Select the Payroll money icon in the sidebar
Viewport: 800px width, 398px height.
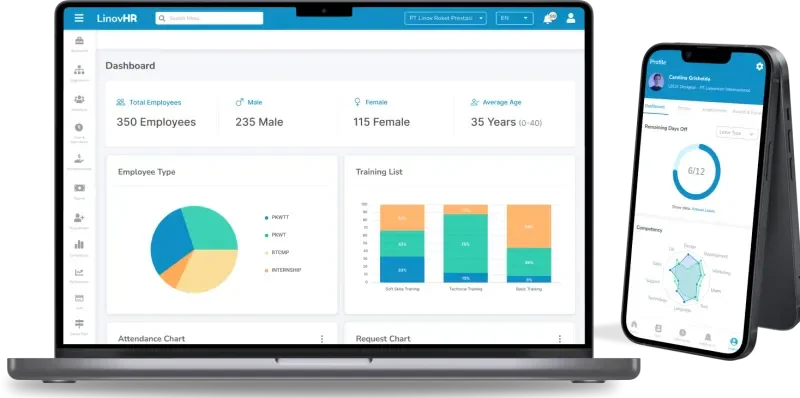pyautogui.click(x=79, y=188)
